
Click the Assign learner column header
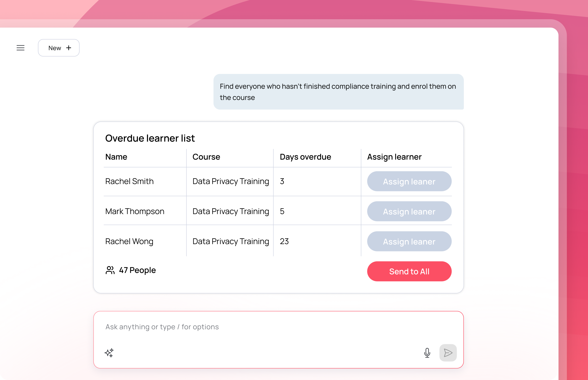point(394,157)
